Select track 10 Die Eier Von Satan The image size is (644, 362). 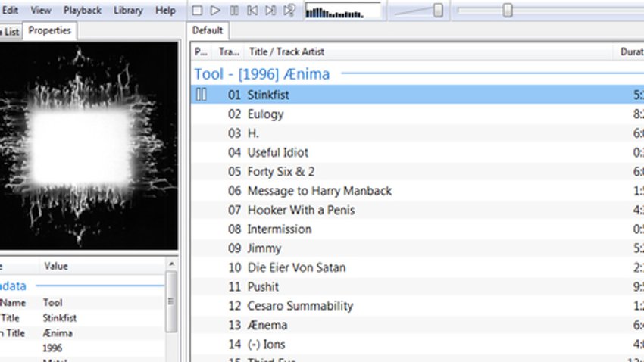pos(417,267)
